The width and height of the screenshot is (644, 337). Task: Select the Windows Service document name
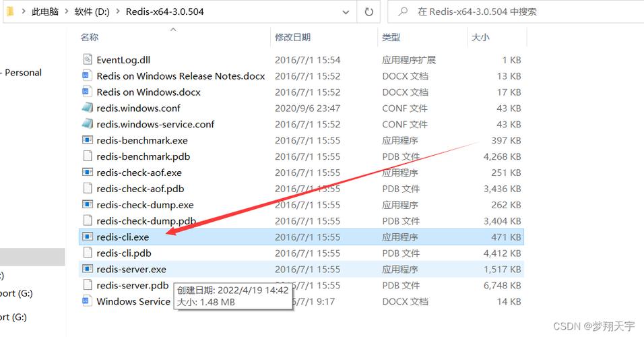(133, 301)
